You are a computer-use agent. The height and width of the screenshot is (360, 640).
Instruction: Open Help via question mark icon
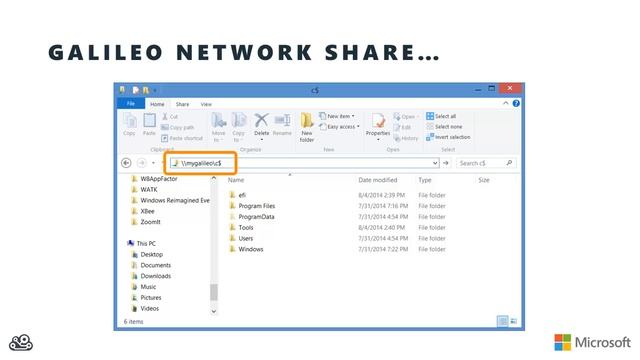(516, 103)
